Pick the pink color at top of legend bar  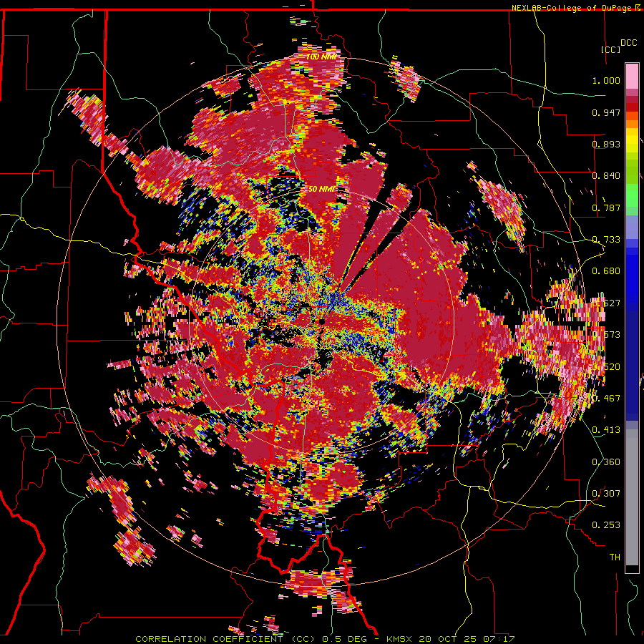pos(632,76)
